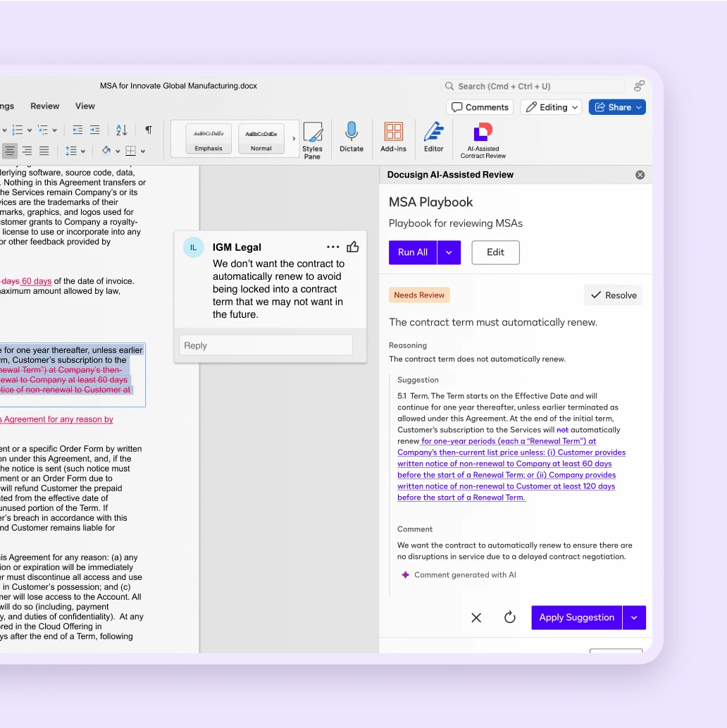Open the View ribbon tab
Screen dimensions: 727x728
[85, 106]
